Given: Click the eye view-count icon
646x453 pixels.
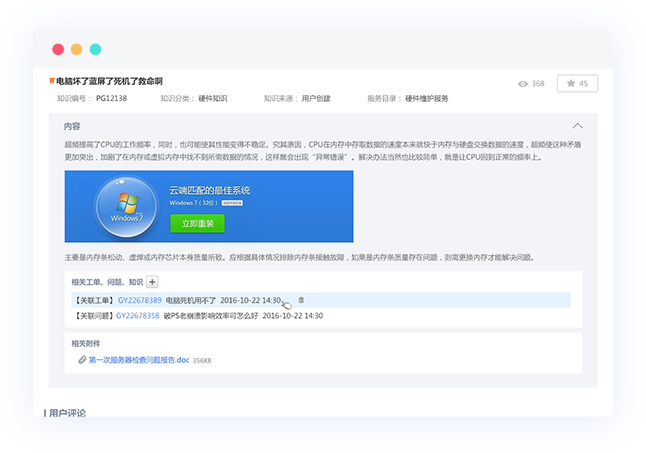Looking at the screenshot, I should [523, 84].
